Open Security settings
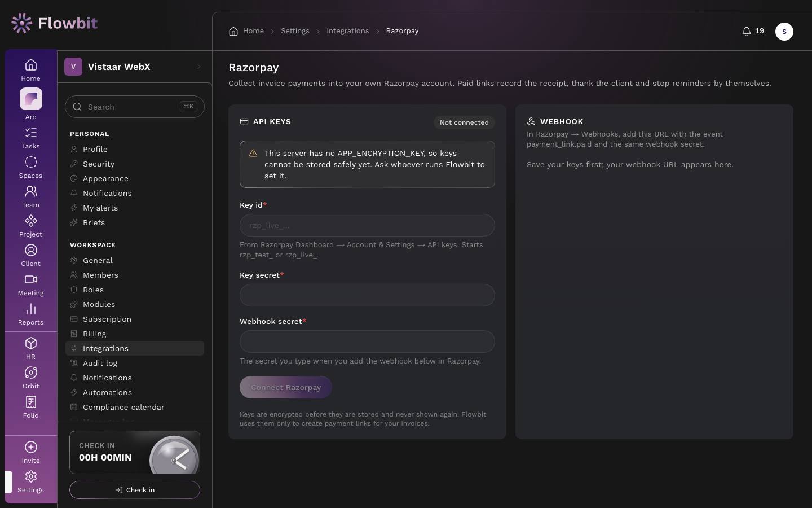 [135, 164]
